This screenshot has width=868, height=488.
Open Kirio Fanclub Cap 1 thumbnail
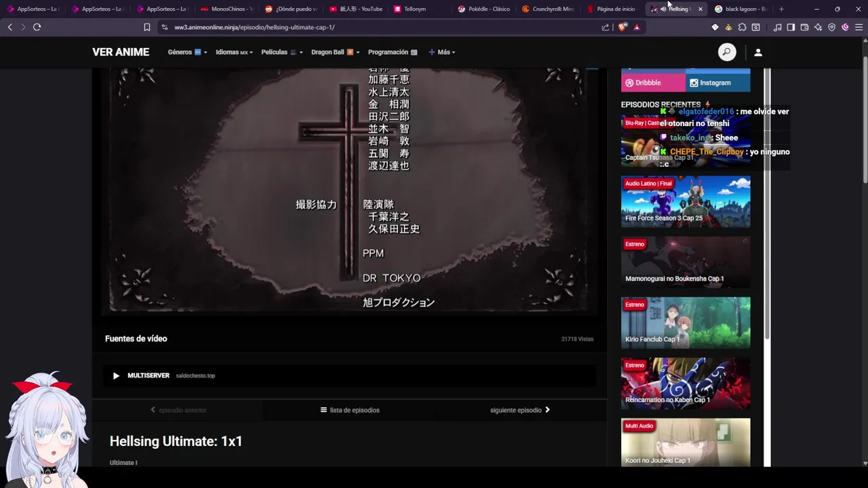[x=686, y=323]
